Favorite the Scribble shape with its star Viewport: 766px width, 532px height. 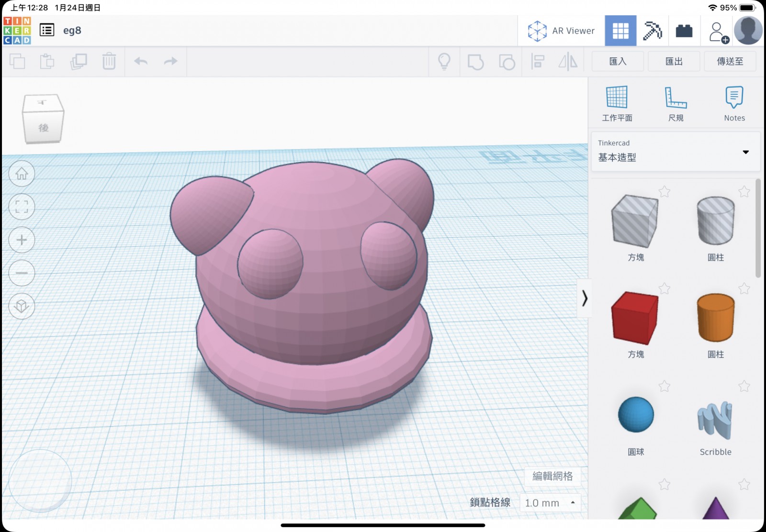pos(744,386)
